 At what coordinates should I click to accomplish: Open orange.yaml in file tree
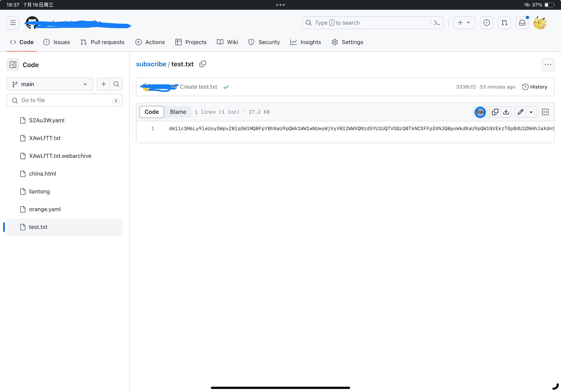(x=45, y=209)
